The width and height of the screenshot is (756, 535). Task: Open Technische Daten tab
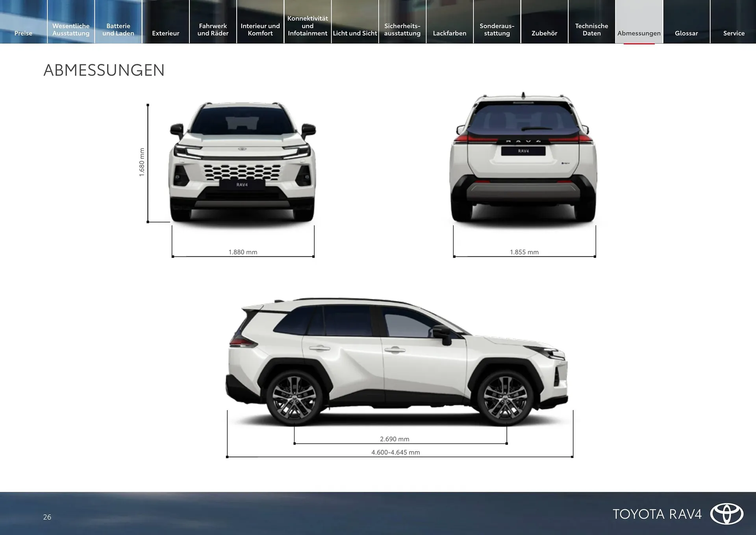point(591,30)
